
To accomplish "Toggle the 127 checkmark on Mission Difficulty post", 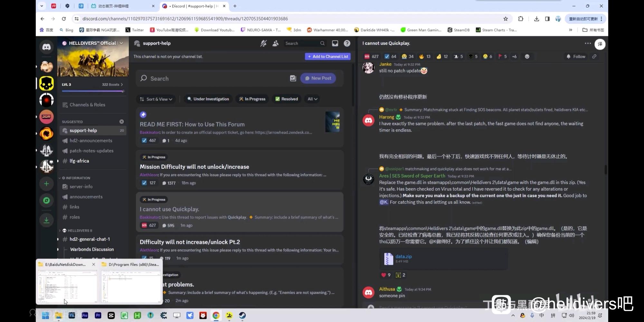I will [149, 183].
